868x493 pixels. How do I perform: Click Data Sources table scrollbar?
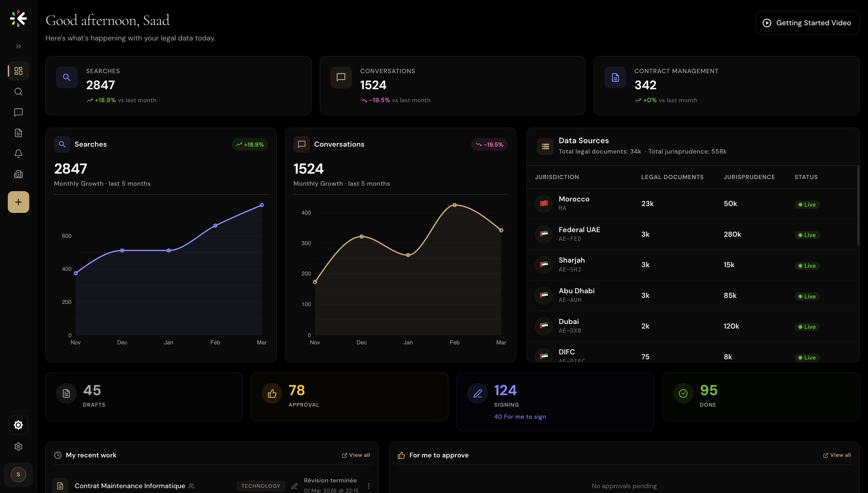coord(858,205)
